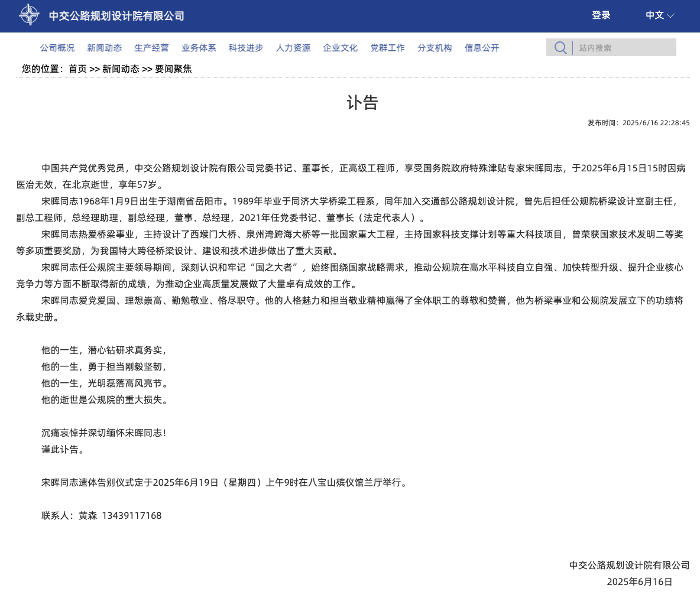Select 人力资源 navigation item
Image resolution: width=700 pixels, height=598 pixels.
coord(293,48)
